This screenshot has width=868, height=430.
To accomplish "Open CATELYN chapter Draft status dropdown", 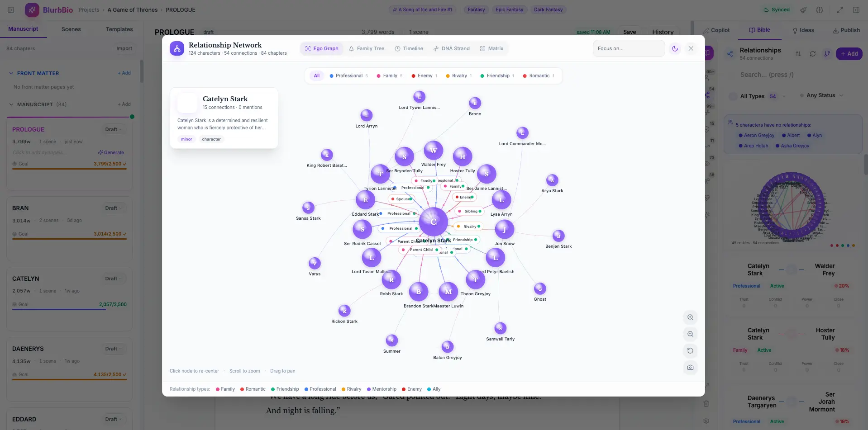I will (114, 279).
